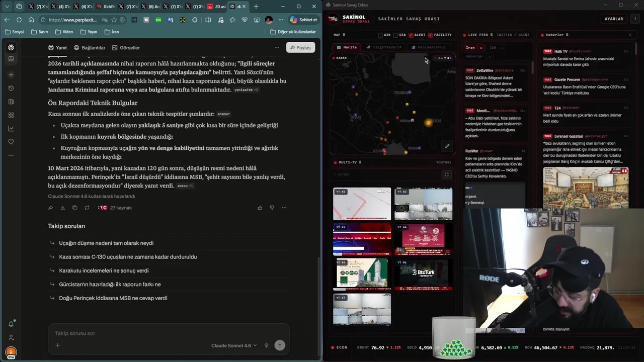Open a new browser tab
The height and width of the screenshot is (362, 644).
256,7
